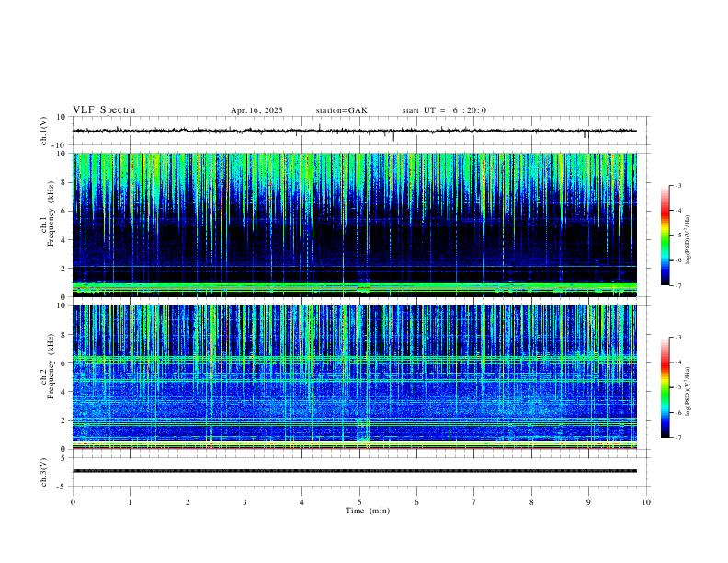Click the ch.2 spectrogram plot

[355, 377]
